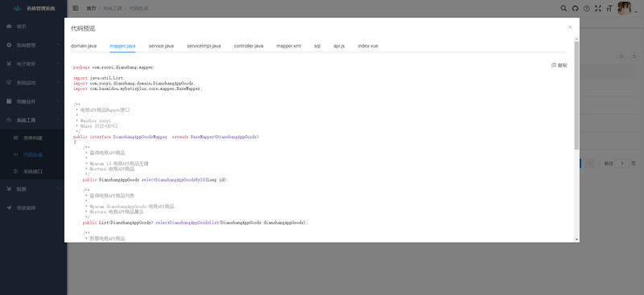Image resolution: width=644 pixels, height=295 pixels.
Task: Click the 代码生成 code icon
Action: coord(16,154)
